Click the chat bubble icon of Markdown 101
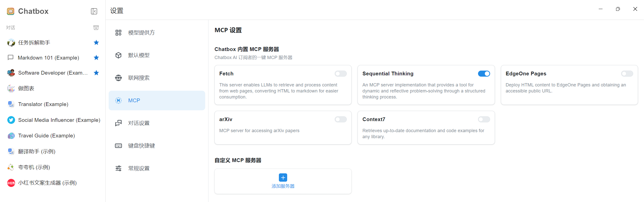644x202 pixels. 11,58
